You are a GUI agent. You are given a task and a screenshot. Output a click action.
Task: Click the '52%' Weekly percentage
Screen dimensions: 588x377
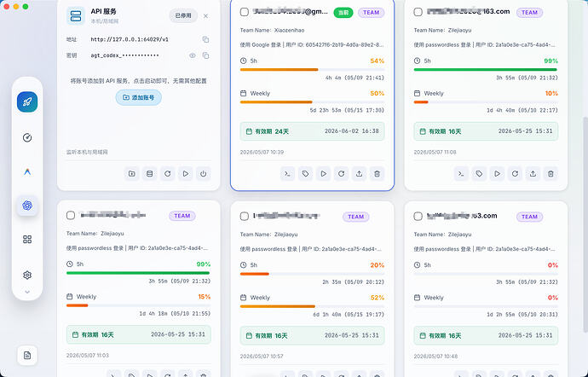pos(378,298)
